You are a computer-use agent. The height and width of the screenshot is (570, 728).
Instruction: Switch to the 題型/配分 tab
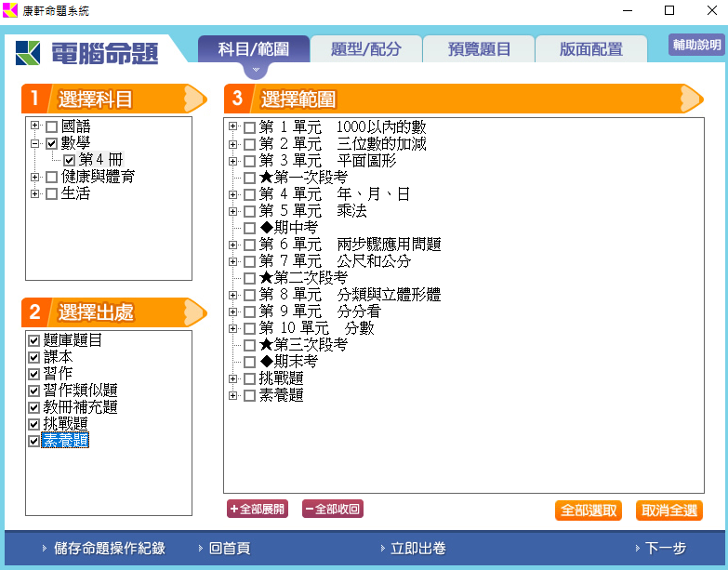[x=365, y=49]
